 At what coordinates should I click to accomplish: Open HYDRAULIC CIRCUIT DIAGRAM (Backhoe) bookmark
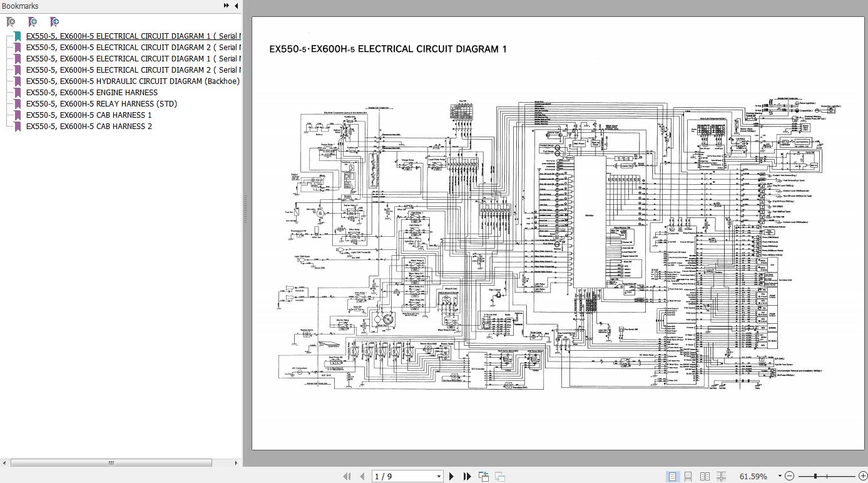coord(133,81)
